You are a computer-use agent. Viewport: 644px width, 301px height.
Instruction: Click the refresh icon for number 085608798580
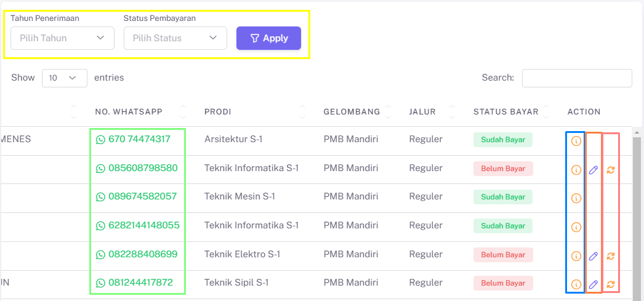[x=610, y=170]
